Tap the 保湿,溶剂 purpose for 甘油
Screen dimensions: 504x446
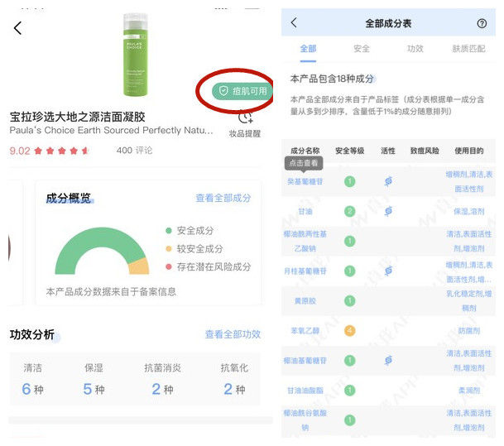click(469, 212)
